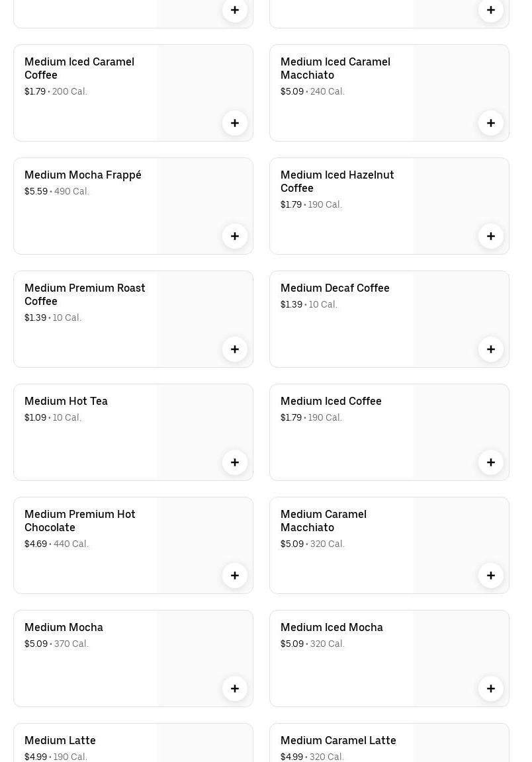532x762 pixels.
Task: Select Medium Iced Hazelnut Coffee card title
Action: click(337, 181)
